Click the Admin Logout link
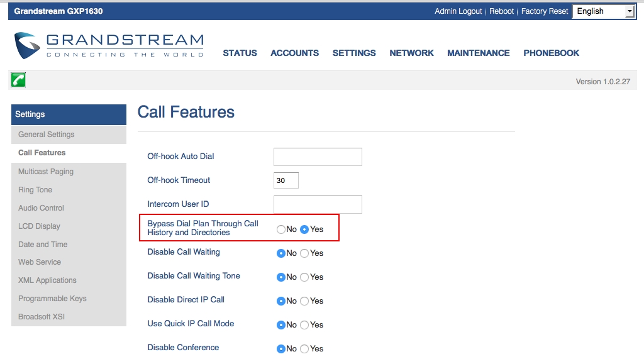This screenshot has width=644, height=364. pyautogui.click(x=458, y=11)
